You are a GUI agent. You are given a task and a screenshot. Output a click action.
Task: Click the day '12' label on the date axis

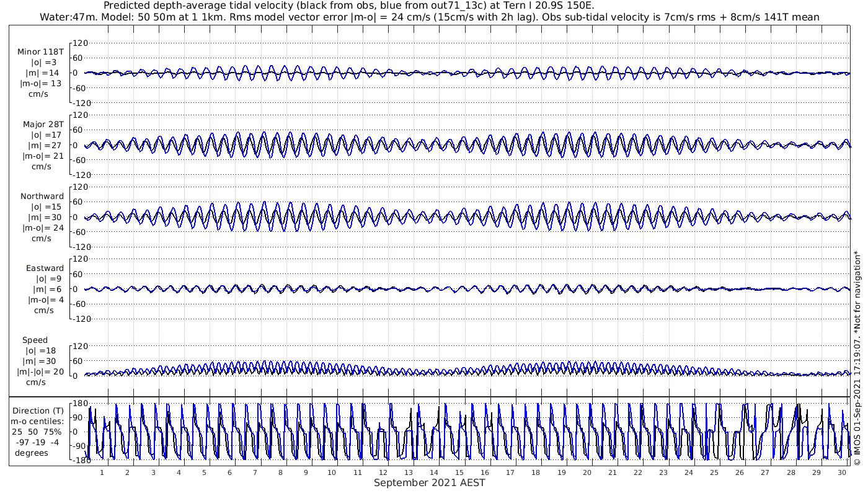tap(383, 472)
